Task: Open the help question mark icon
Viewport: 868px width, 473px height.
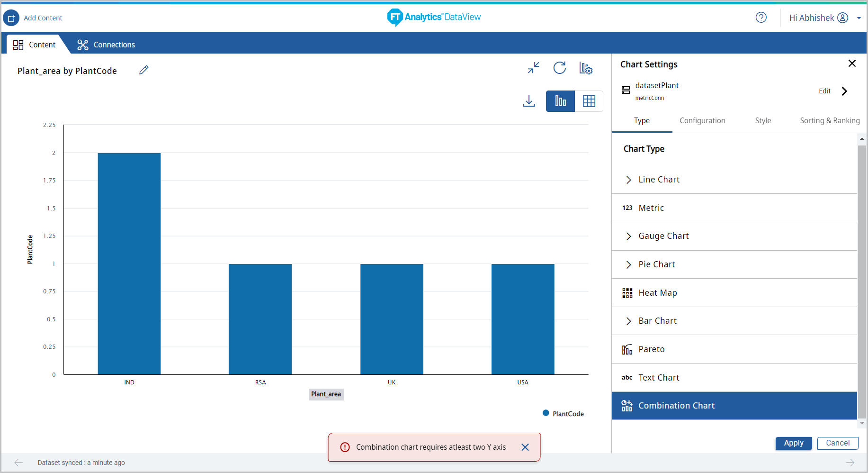Action: [x=761, y=18]
